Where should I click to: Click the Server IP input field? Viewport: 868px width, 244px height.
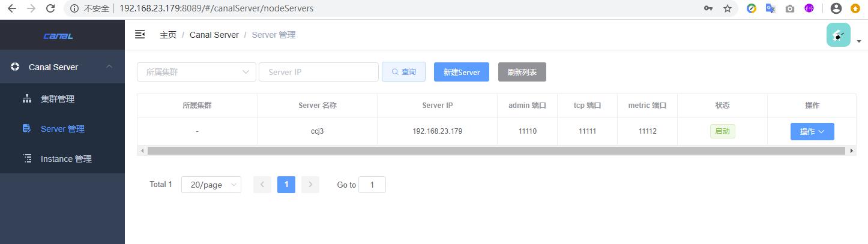point(318,72)
